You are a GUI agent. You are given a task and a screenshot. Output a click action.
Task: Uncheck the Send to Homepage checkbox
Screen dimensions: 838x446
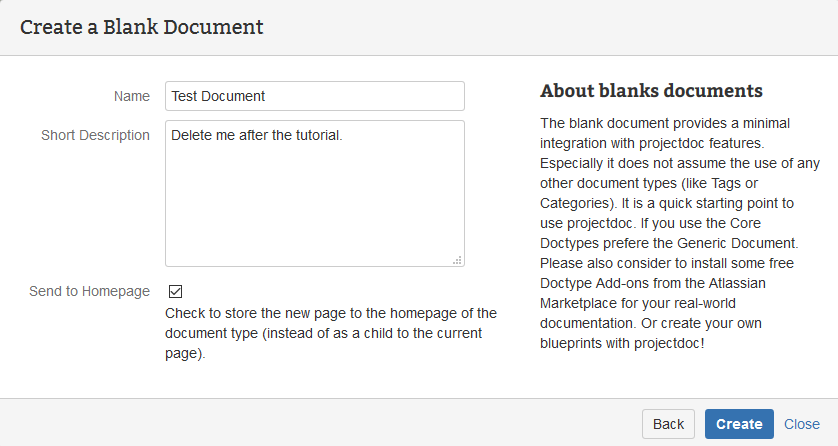[x=176, y=292]
